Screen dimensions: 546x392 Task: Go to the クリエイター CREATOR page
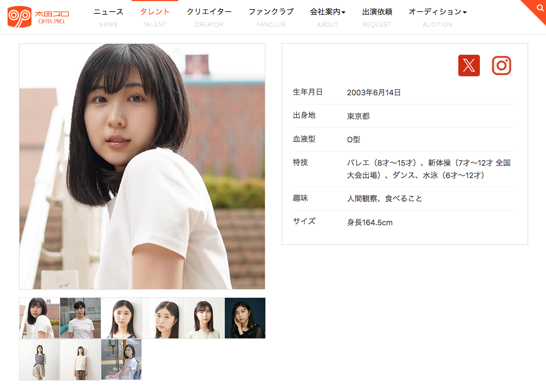209,17
